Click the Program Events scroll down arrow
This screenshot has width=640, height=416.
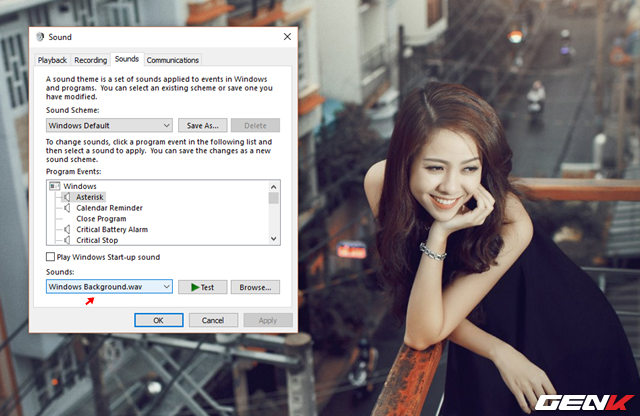(273, 239)
